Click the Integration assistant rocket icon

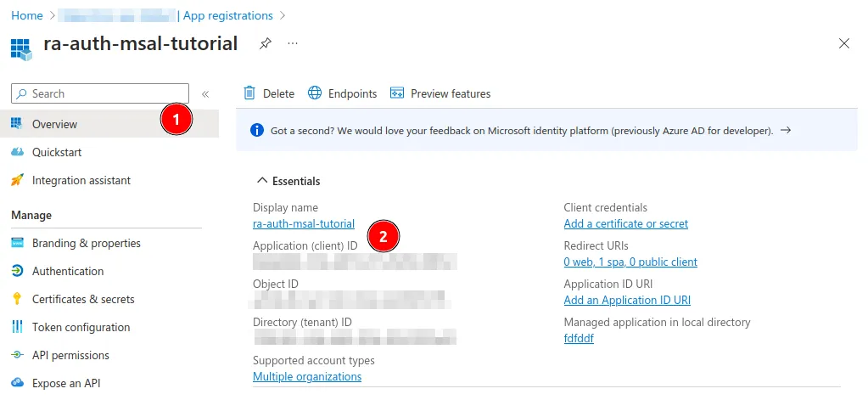(x=17, y=180)
